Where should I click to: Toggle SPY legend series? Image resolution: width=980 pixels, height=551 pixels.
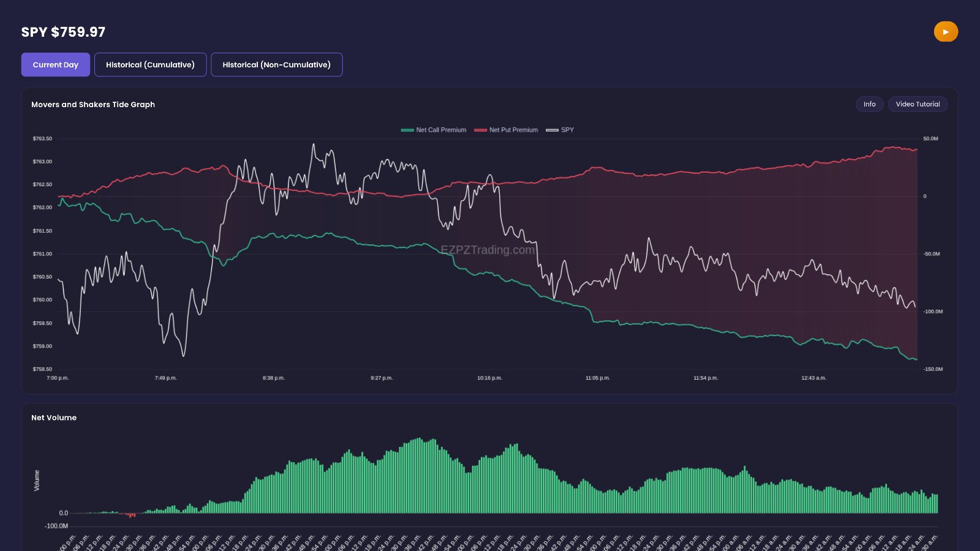coord(560,130)
